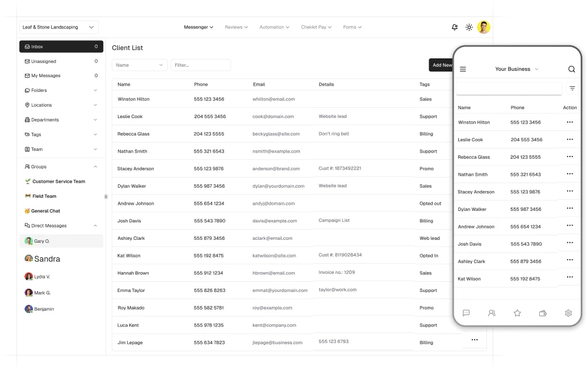This screenshot has width=588, height=372.
Task: Open Gary O.'s direct message conversation
Action: click(40, 240)
